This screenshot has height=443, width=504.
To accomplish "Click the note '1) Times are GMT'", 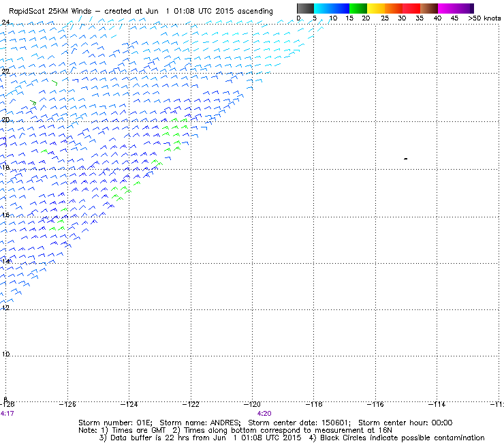I will pos(133,431).
